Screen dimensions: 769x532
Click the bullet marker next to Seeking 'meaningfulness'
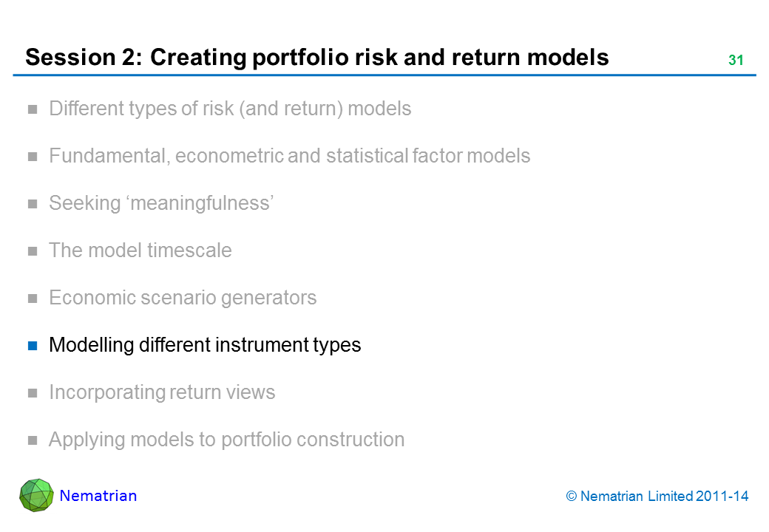tap(33, 205)
